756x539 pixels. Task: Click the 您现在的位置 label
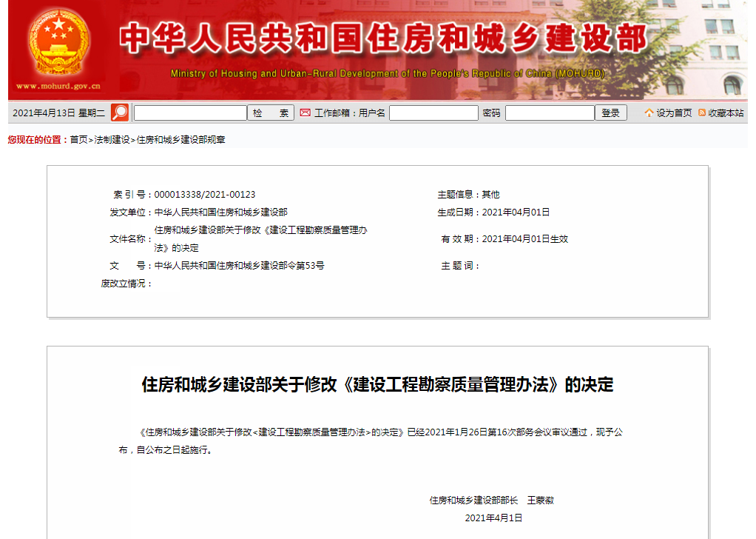click(38, 139)
